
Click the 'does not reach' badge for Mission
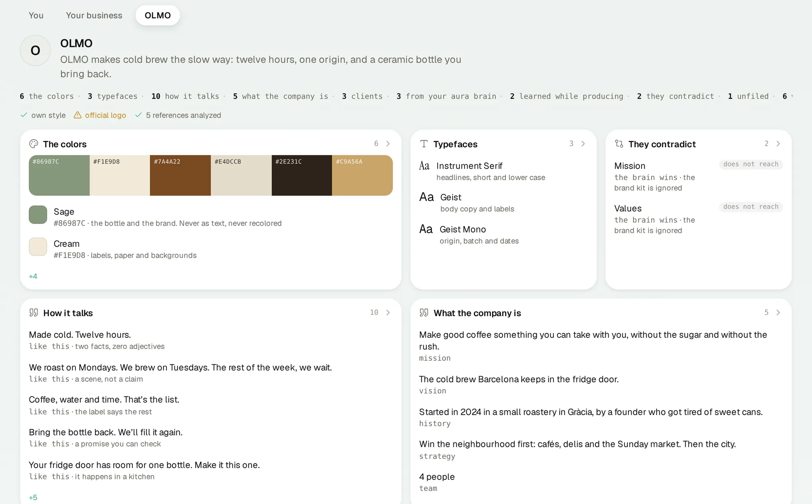coord(751,164)
